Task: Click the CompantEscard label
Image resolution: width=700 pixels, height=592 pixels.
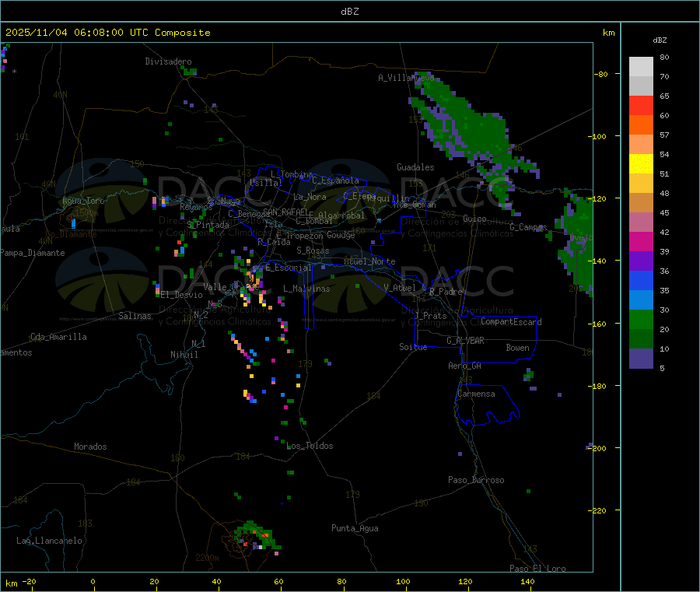Action: (x=511, y=321)
